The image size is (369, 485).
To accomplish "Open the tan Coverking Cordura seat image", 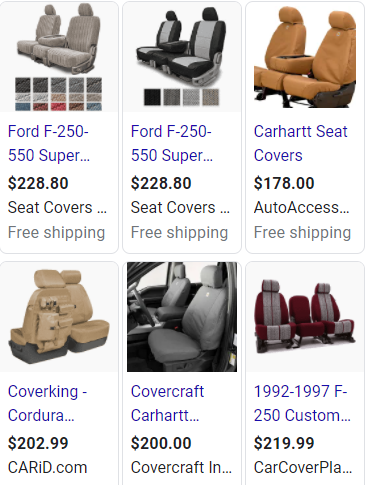I will [x=59, y=317].
